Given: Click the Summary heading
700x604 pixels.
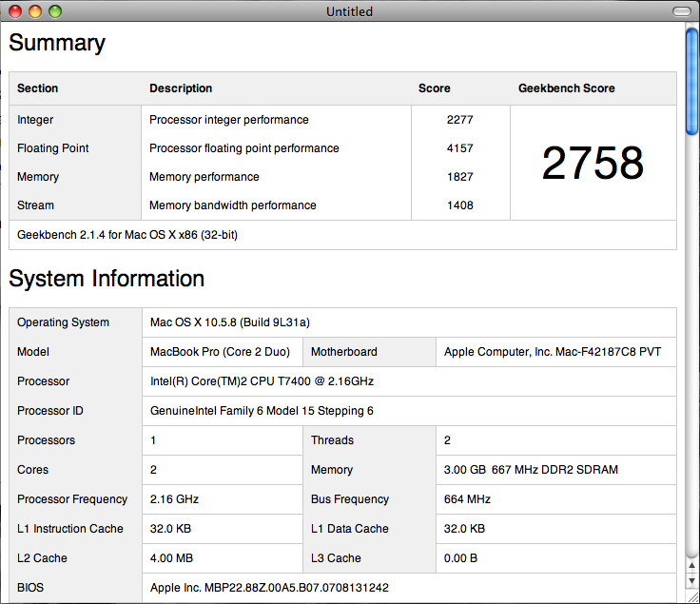Looking at the screenshot, I should coord(57,44).
